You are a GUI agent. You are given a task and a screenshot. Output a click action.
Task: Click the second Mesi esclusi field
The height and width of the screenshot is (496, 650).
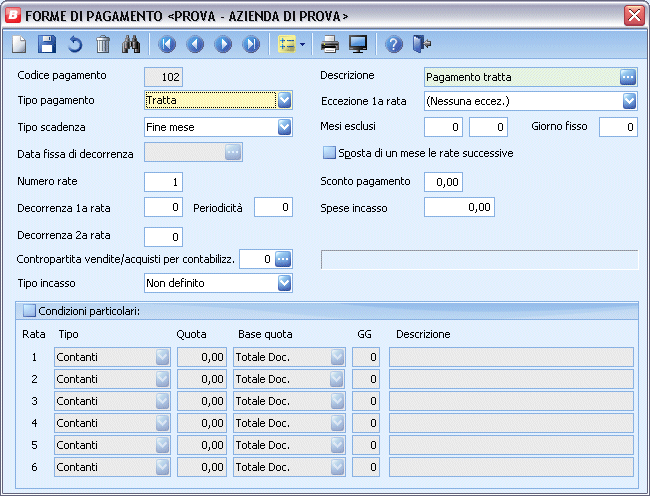tap(488, 127)
